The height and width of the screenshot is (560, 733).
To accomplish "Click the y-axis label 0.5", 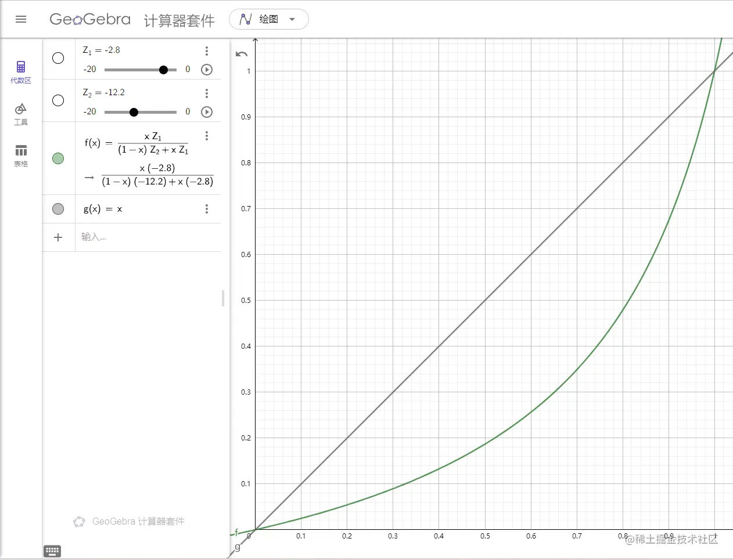I will (x=246, y=300).
